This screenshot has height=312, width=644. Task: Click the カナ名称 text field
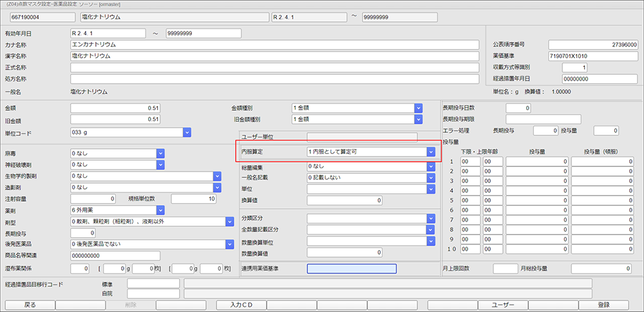pos(274,44)
